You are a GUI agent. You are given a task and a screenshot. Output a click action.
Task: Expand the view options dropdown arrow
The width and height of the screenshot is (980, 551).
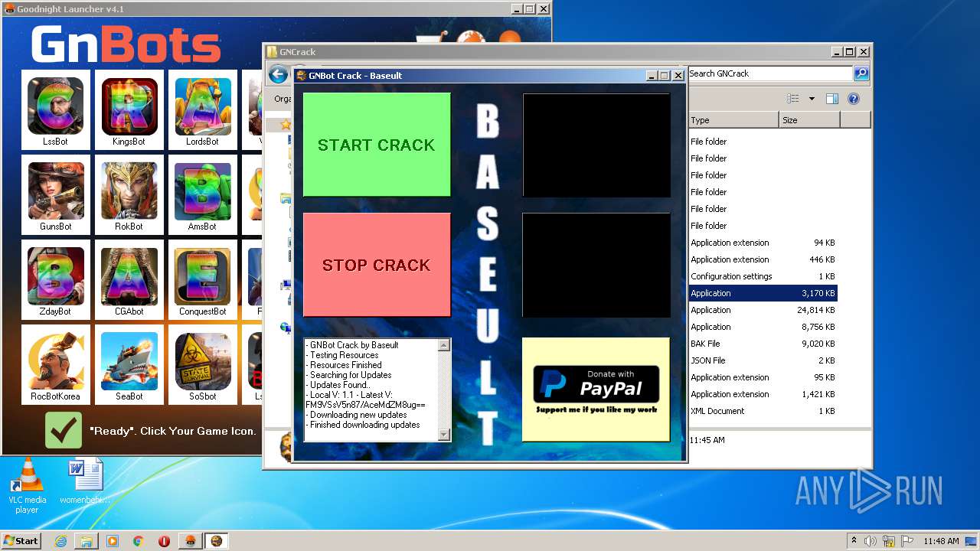[812, 99]
